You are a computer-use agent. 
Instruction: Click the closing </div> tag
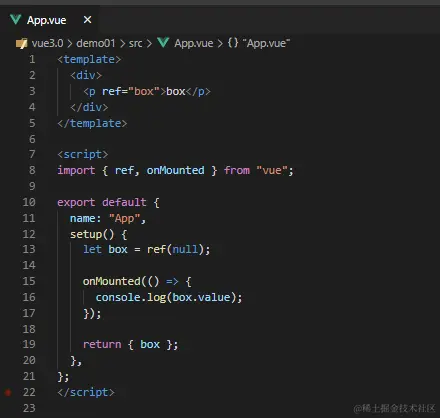point(89,107)
